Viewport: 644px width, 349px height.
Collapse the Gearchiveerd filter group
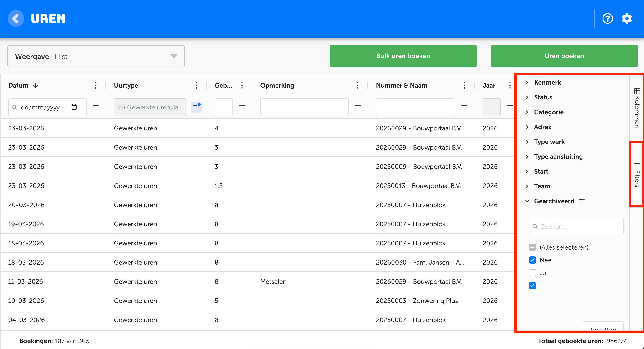(x=527, y=201)
